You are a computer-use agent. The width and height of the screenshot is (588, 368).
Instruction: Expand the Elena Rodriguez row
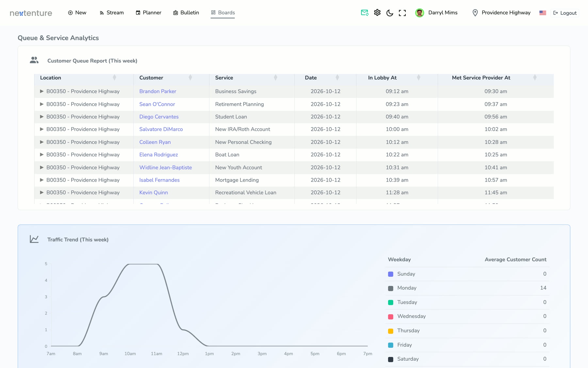pyautogui.click(x=41, y=155)
